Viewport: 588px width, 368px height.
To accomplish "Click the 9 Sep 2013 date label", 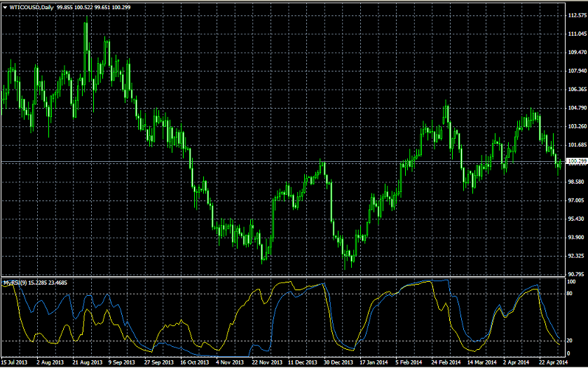I will (x=121, y=362).
